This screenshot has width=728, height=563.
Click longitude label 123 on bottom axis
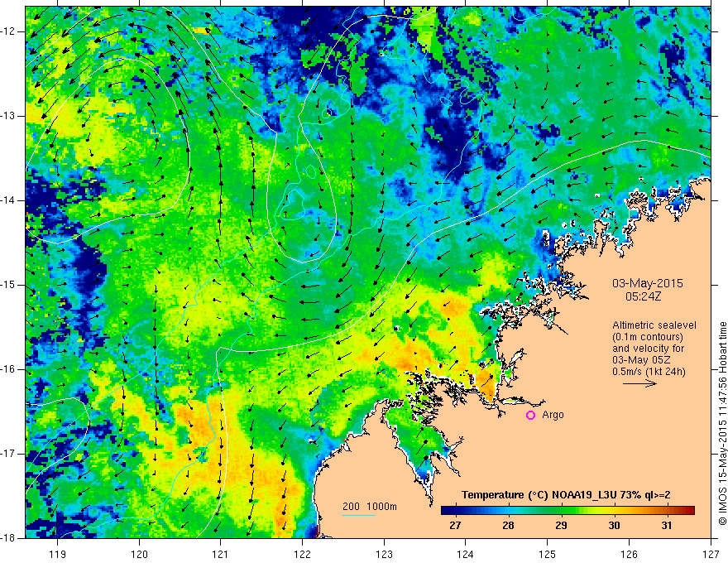coord(384,554)
